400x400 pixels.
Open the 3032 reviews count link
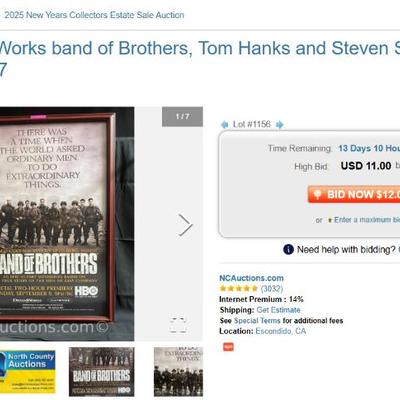click(x=272, y=288)
